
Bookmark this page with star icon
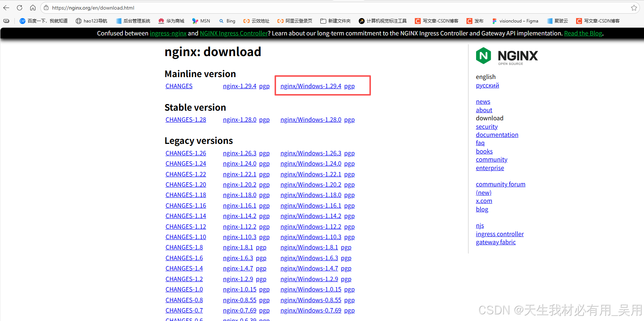634,8
